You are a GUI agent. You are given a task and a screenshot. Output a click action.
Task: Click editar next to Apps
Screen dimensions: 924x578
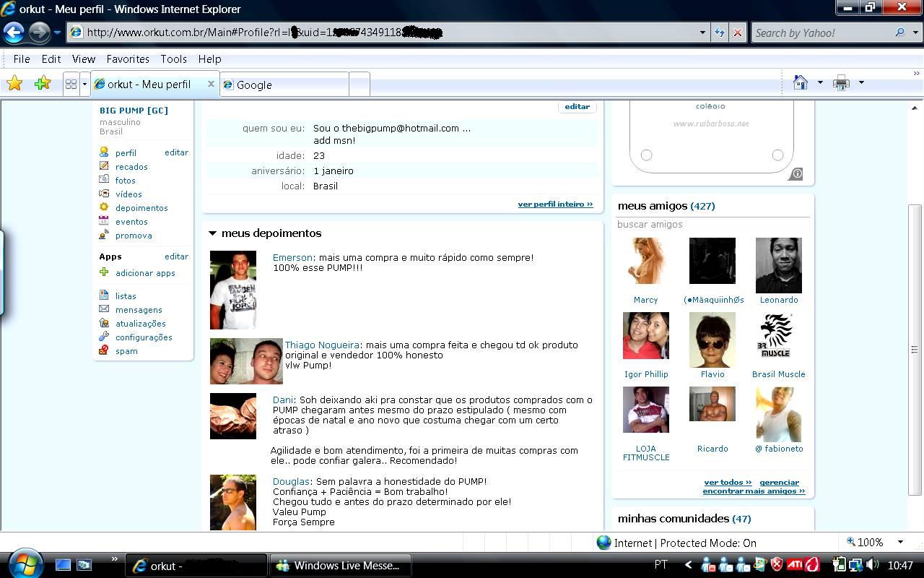[176, 256]
